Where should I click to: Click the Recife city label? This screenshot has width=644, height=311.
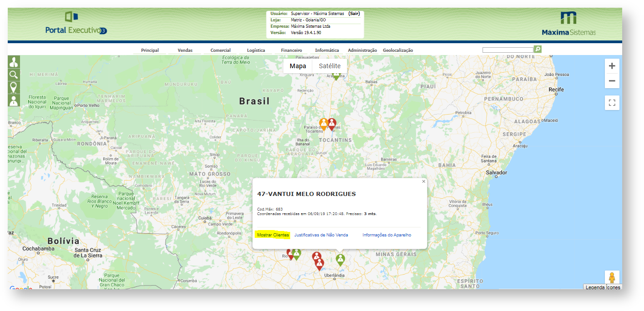pyautogui.click(x=556, y=90)
